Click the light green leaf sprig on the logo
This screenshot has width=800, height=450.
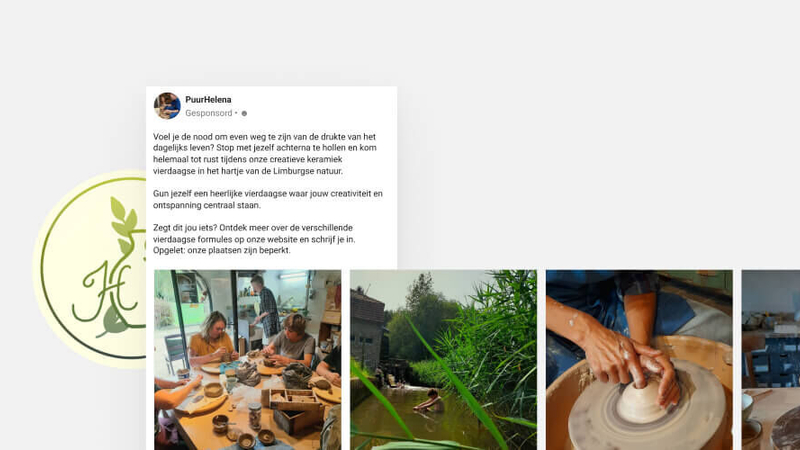(x=124, y=224)
